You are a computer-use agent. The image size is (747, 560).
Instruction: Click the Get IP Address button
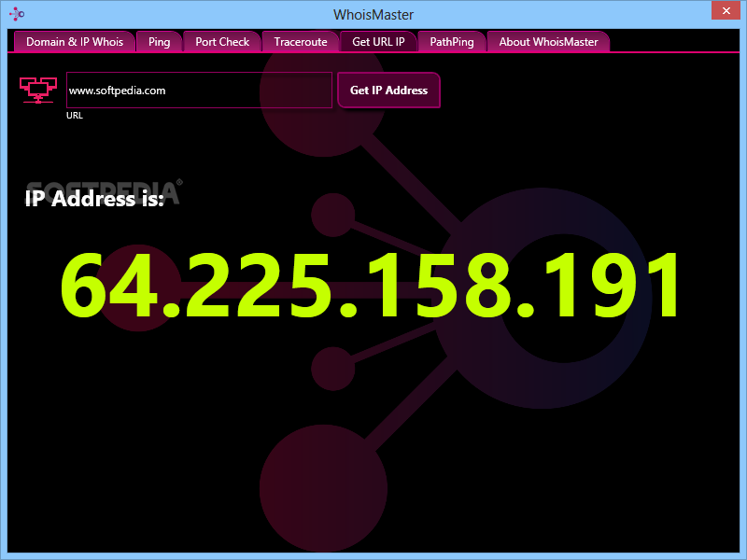388,90
